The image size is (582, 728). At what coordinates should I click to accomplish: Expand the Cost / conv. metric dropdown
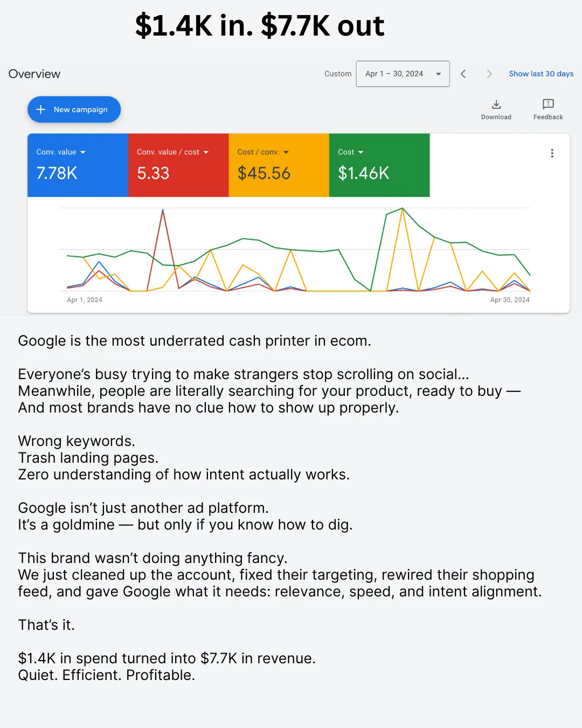coord(286,153)
